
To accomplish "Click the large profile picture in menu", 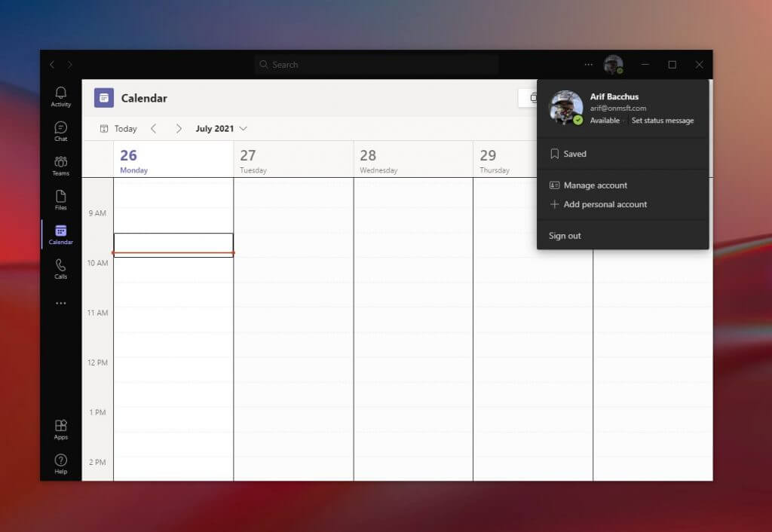I will click(x=565, y=107).
